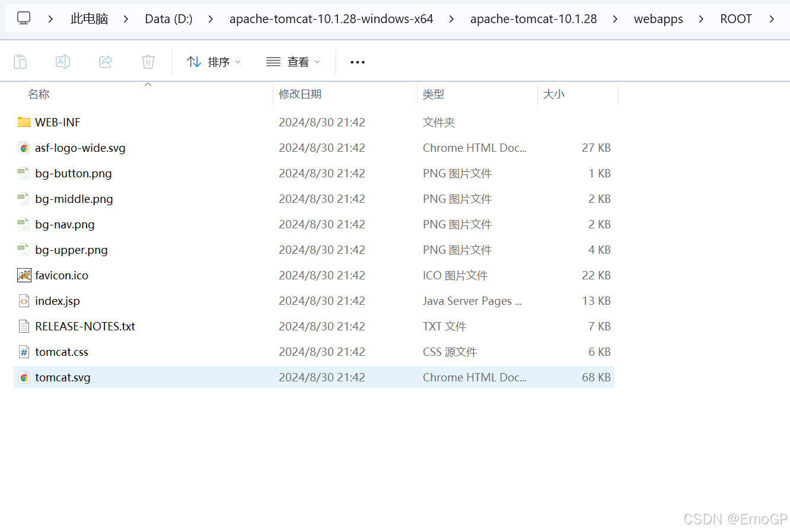Click the Chrome icon beside tomcat.svg

pos(24,377)
